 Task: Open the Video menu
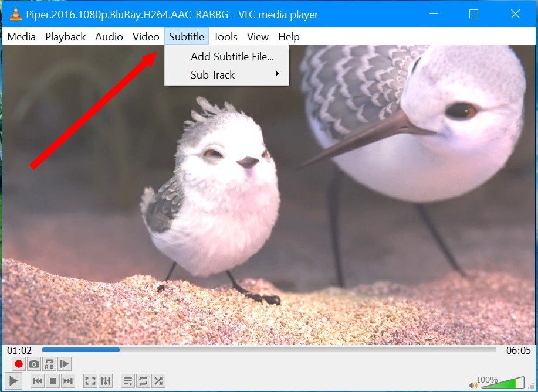pos(146,37)
